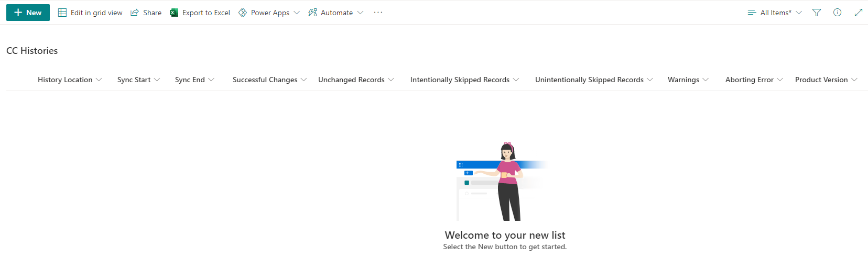The image size is (868, 257).
Task: Export the list to Excel
Action: 200,13
